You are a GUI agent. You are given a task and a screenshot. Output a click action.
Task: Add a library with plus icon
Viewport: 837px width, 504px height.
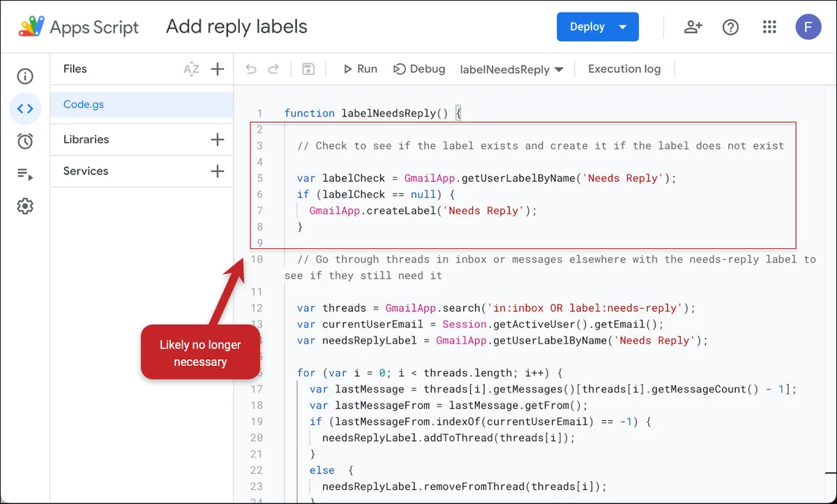tap(218, 139)
